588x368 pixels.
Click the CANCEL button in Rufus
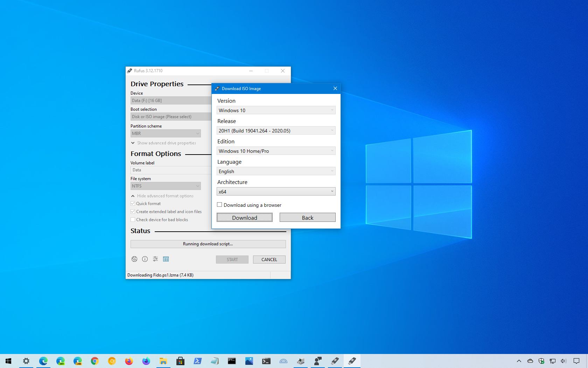[x=269, y=259]
